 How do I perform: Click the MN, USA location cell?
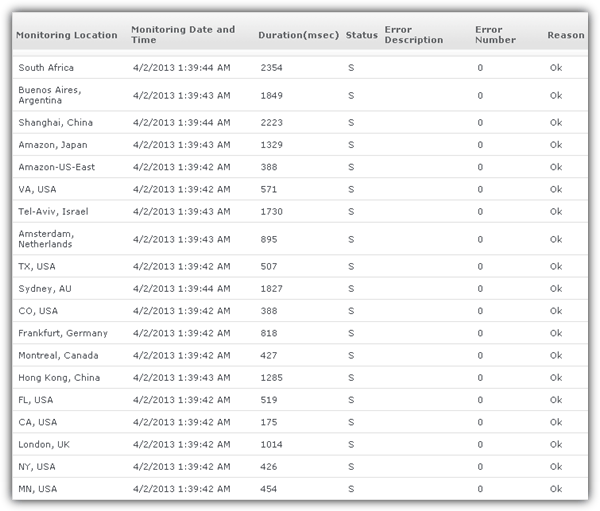click(38, 488)
